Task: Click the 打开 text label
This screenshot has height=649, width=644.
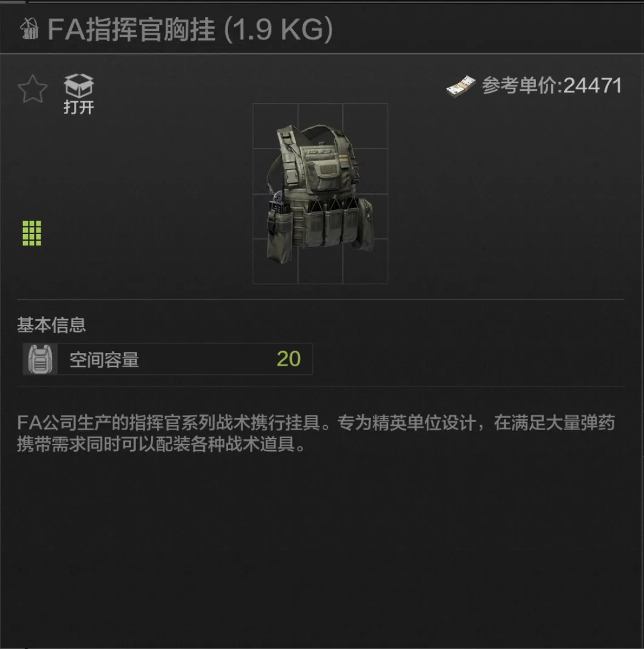Action: pyautogui.click(x=79, y=107)
